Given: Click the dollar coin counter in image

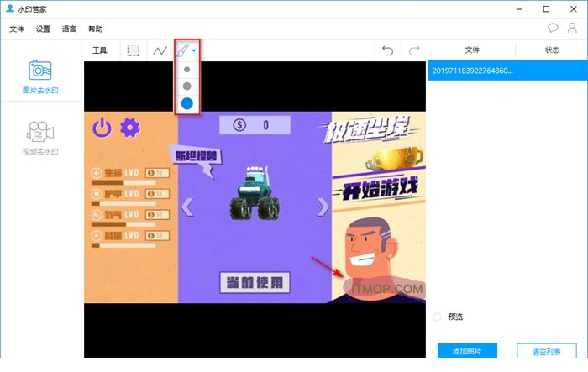Looking at the screenshot, I should (255, 125).
